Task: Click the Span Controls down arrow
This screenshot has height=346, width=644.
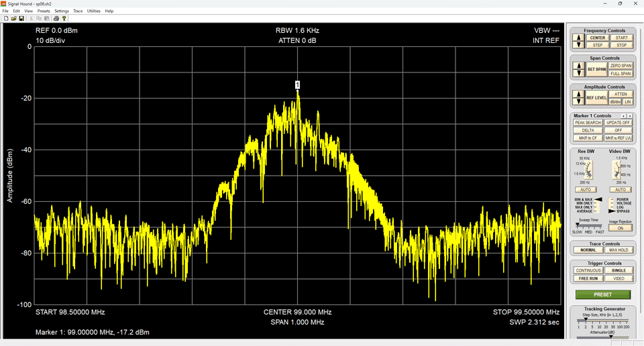Action: click(x=578, y=73)
